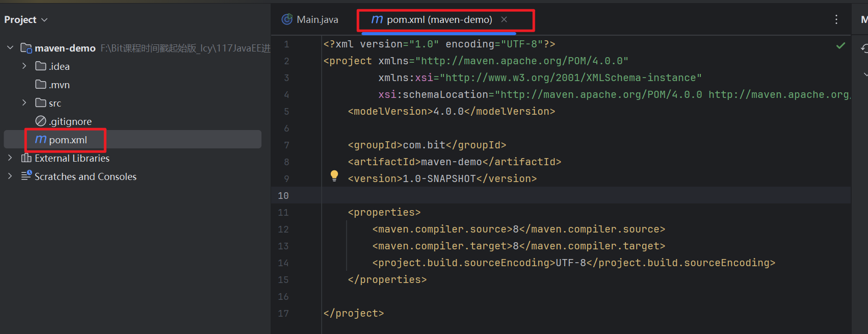Image resolution: width=868 pixels, height=334 pixels.
Task: Click the xsi:schemaLocation attribute line
Action: pos(614,94)
